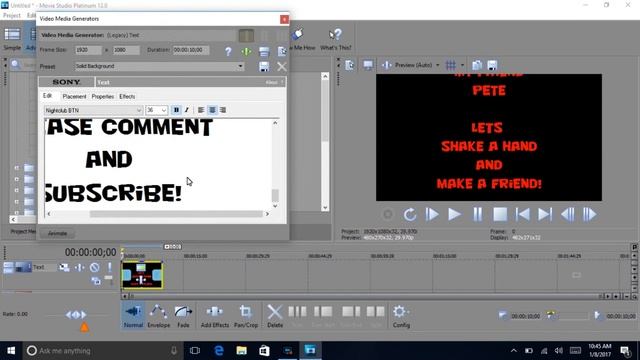Click the Fade tool
This screenshot has height=360, width=640.
[x=183, y=316]
